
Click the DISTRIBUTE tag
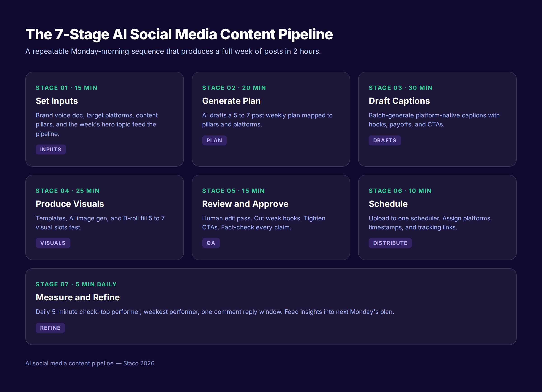coord(390,243)
